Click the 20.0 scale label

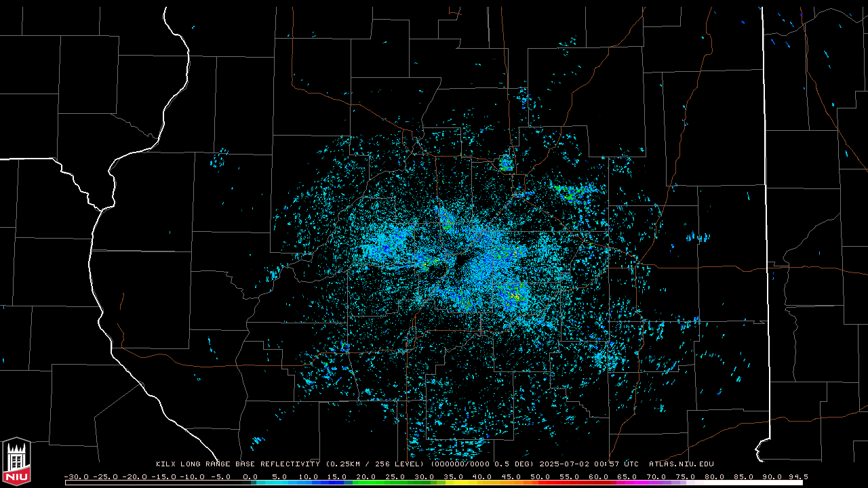[366, 477]
